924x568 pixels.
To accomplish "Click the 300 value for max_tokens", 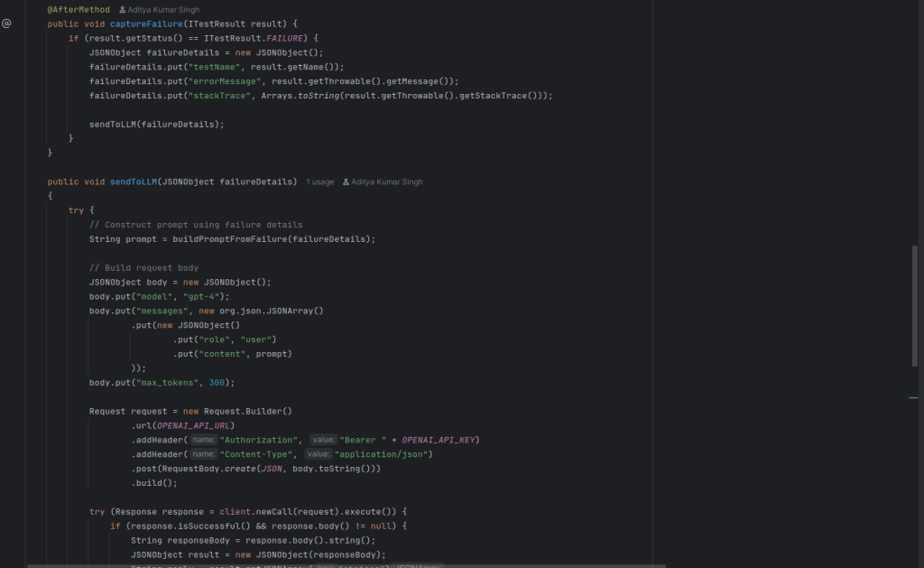I will coord(216,383).
